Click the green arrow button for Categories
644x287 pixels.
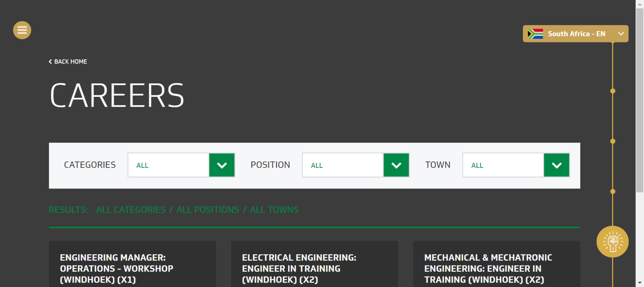coord(222,165)
